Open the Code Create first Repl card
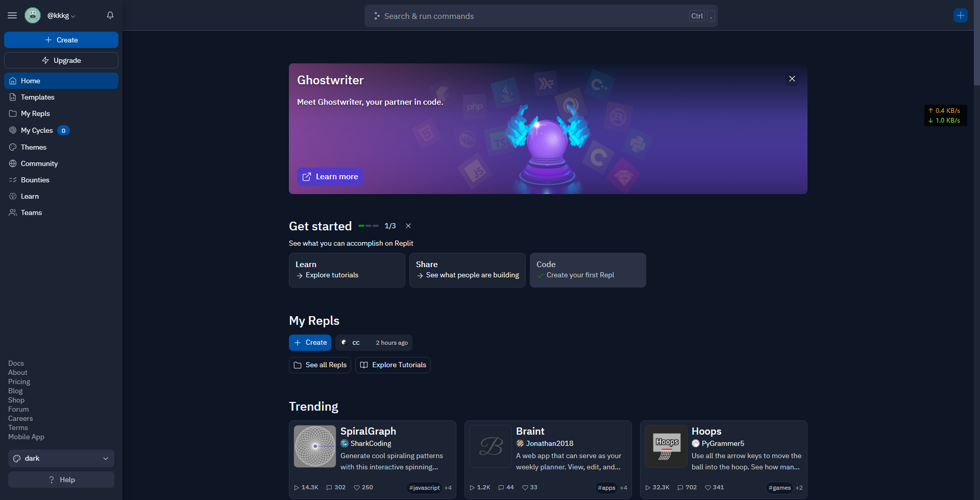 (x=588, y=270)
